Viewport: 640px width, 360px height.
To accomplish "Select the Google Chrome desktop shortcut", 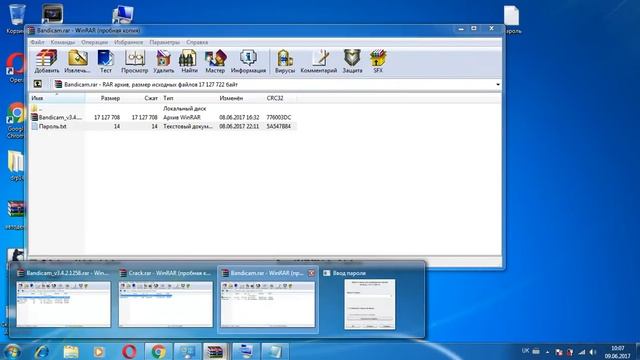I will pos(16,121).
